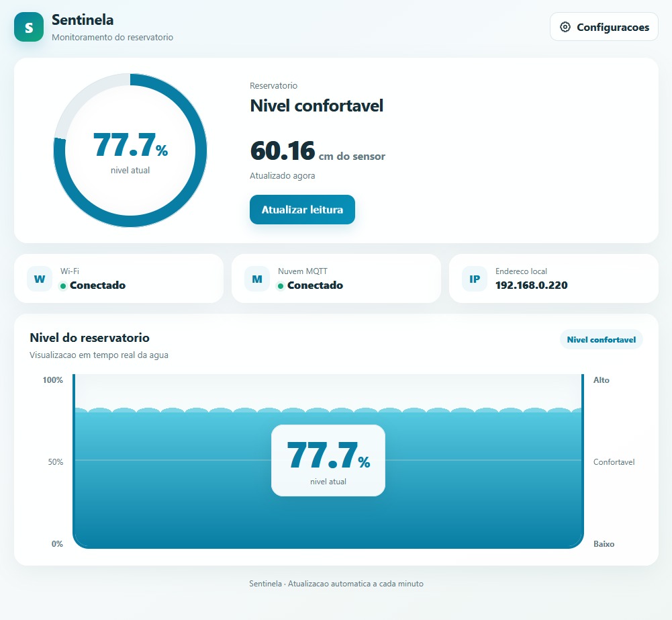The width and height of the screenshot is (672, 620).
Task: Click the Alto scale label
Action: click(602, 380)
